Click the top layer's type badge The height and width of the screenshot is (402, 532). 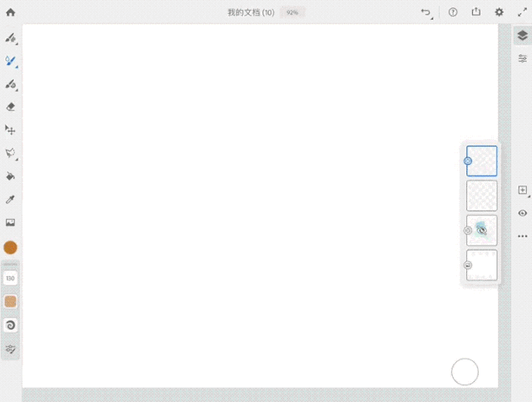click(x=468, y=161)
